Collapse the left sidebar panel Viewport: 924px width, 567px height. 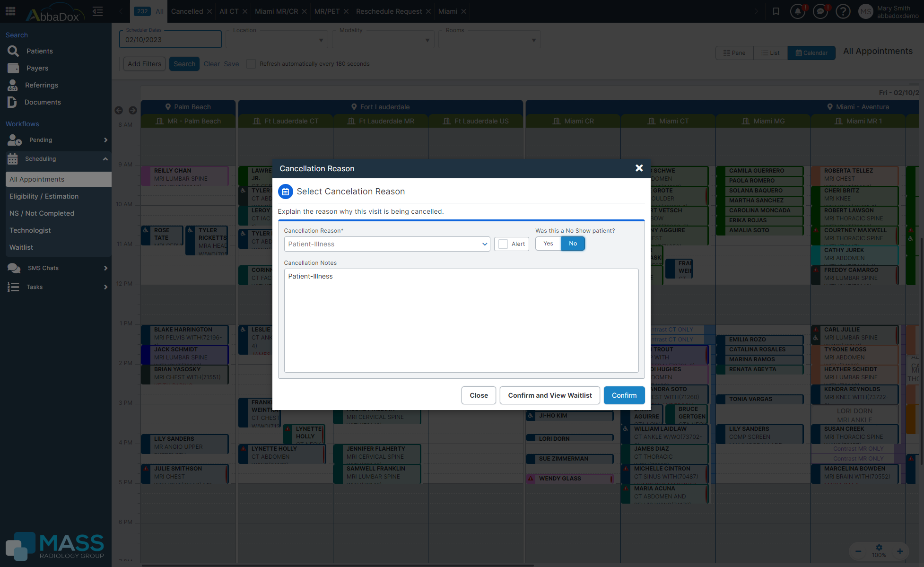pyautogui.click(x=97, y=11)
